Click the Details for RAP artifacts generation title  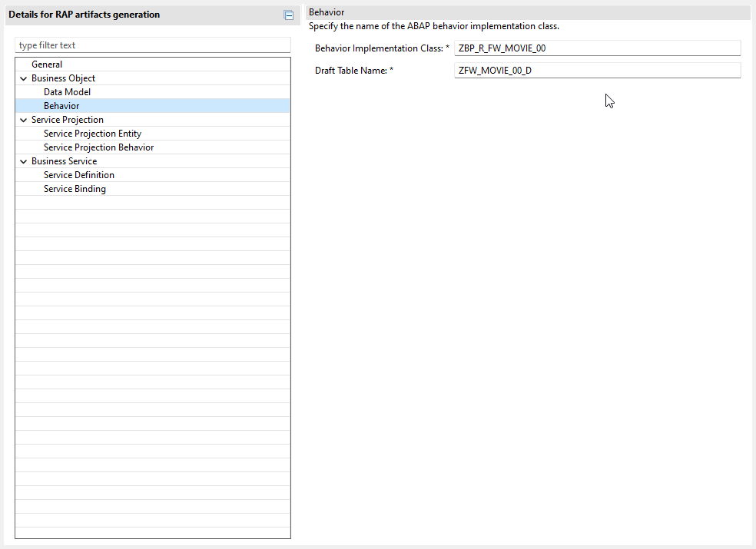pyautogui.click(x=84, y=15)
